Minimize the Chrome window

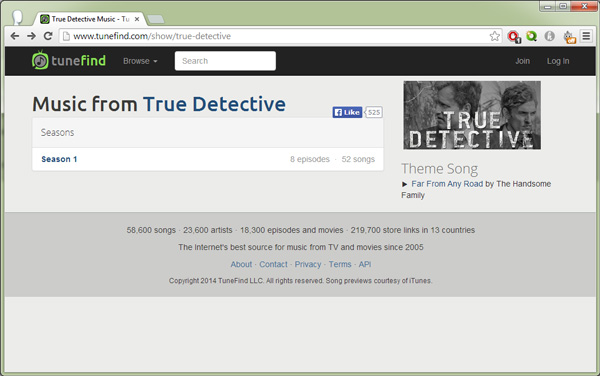(x=548, y=6)
